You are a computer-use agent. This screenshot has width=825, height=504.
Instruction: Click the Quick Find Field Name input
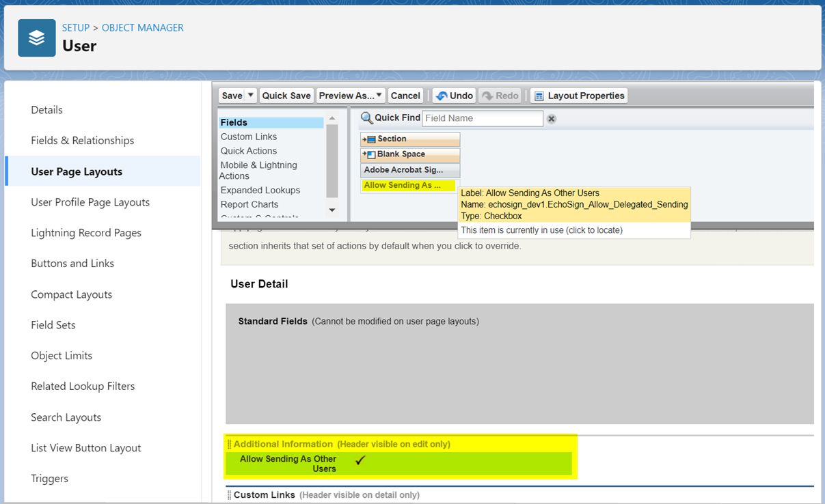(x=483, y=118)
